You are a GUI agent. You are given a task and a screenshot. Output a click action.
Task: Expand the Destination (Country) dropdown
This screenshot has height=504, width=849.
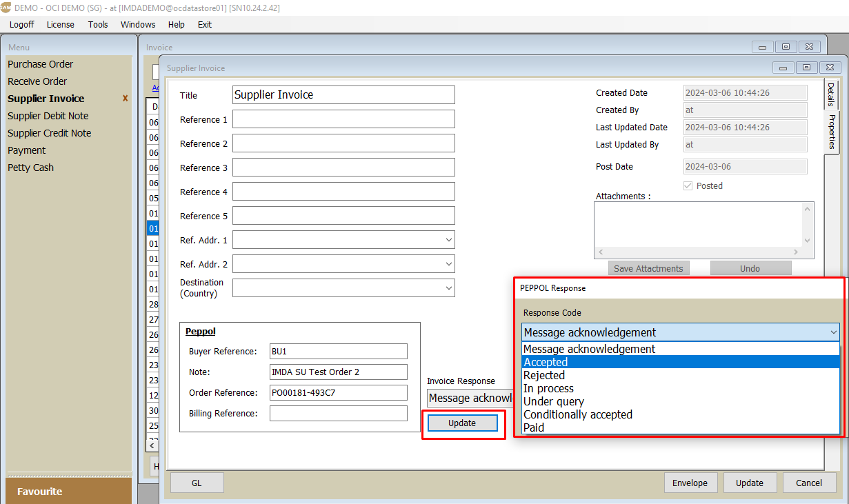449,288
